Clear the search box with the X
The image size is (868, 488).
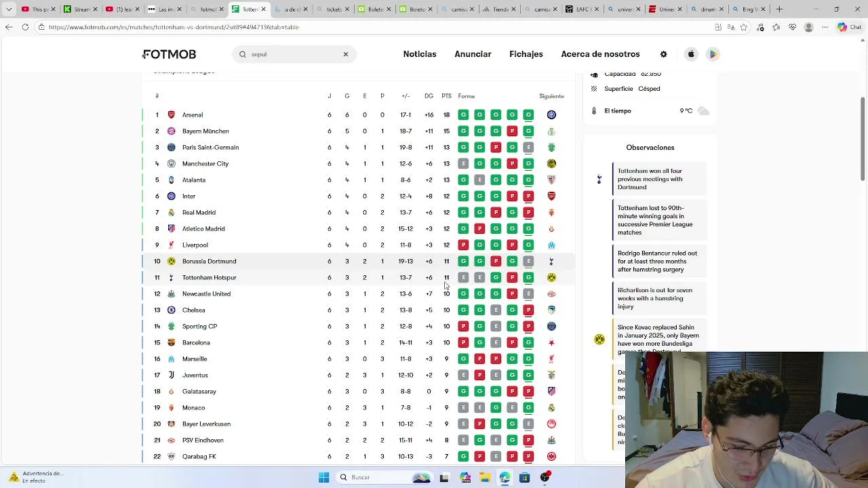click(345, 54)
